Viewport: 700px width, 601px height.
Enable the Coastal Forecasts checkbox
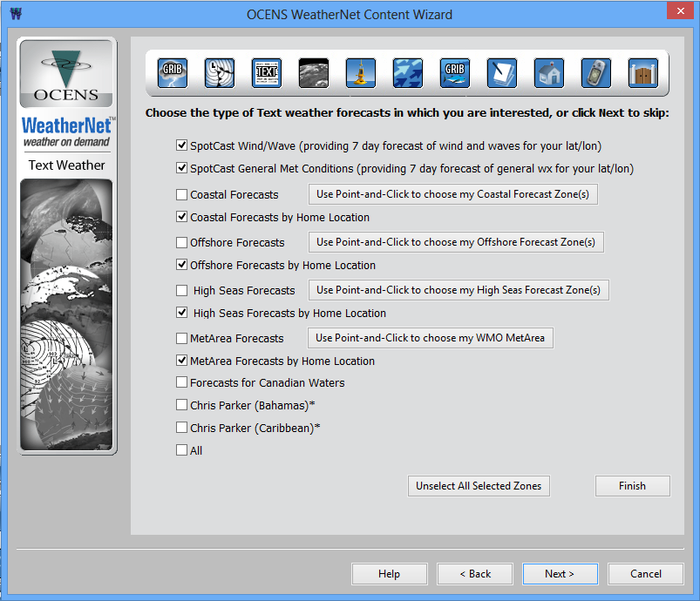pyautogui.click(x=181, y=194)
